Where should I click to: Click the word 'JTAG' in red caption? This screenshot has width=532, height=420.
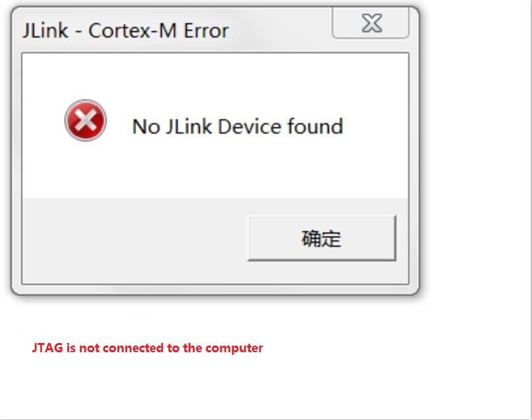(x=47, y=348)
